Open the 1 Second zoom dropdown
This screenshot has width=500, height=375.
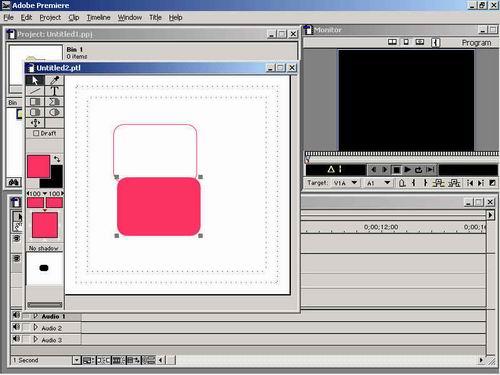click(x=77, y=360)
